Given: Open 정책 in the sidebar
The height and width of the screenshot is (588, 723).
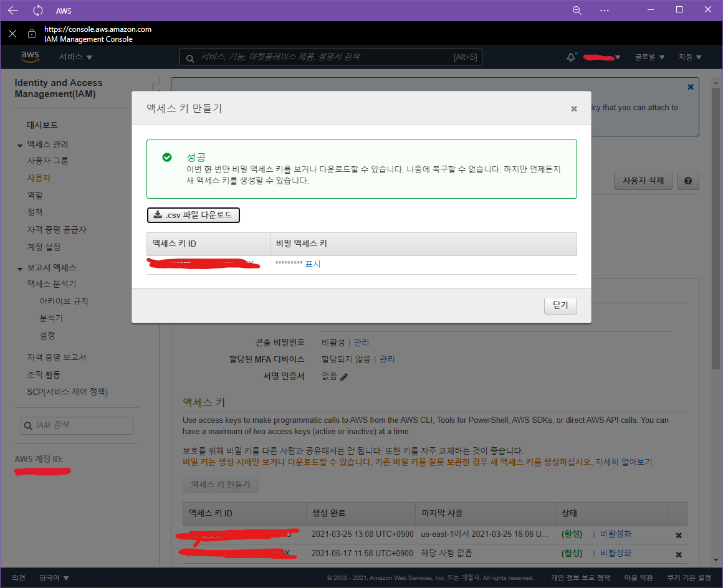Looking at the screenshot, I should tap(35, 212).
